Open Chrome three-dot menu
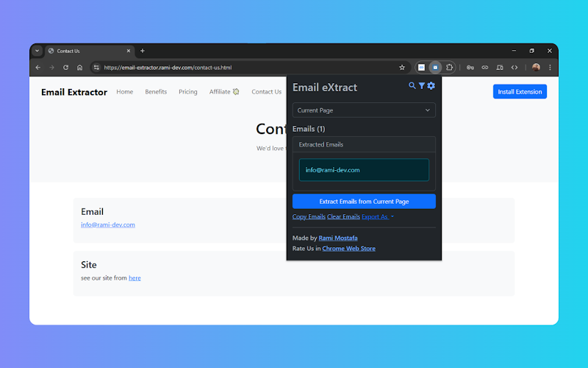 click(x=550, y=68)
